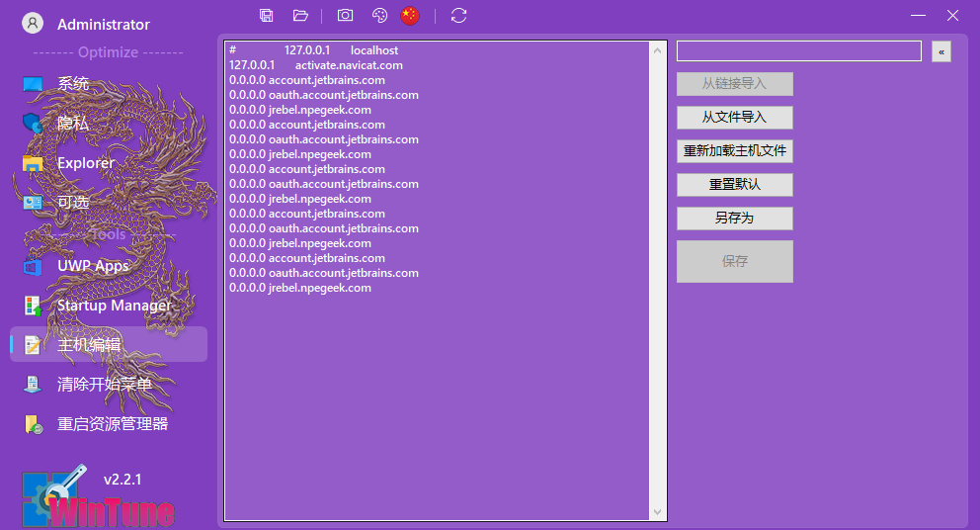The image size is (980, 530).
Task: Focus the URL input field
Action: click(799, 51)
